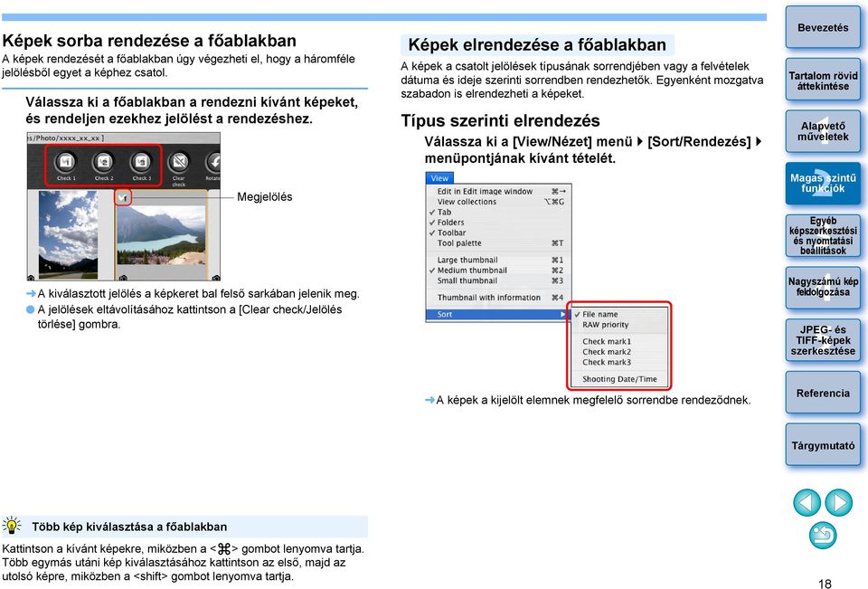Click heading Képek sorba rendezése a főablakban
The width and height of the screenshot is (868, 589).
[149, 41]
